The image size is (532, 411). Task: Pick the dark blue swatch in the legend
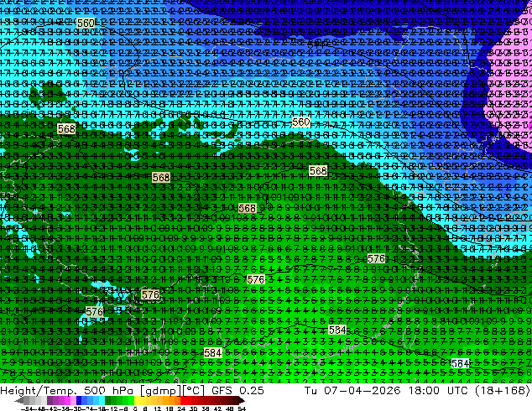pos(79,400)
